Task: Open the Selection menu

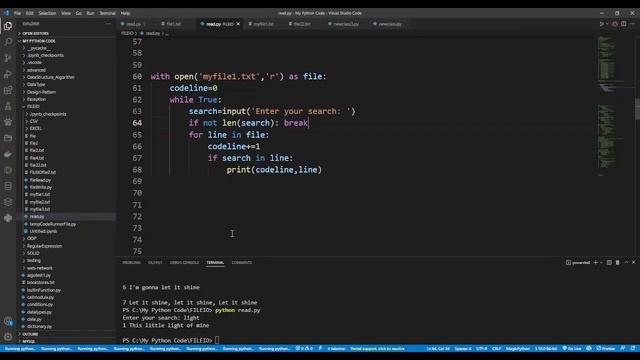Action: [x=47, y=13]
